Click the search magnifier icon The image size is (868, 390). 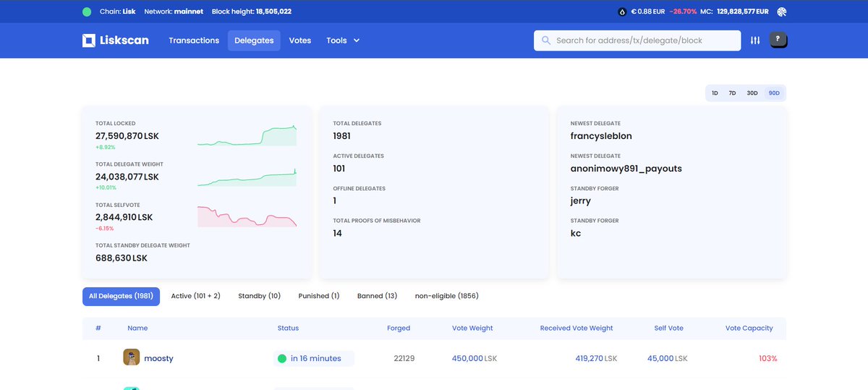point(545,41)
